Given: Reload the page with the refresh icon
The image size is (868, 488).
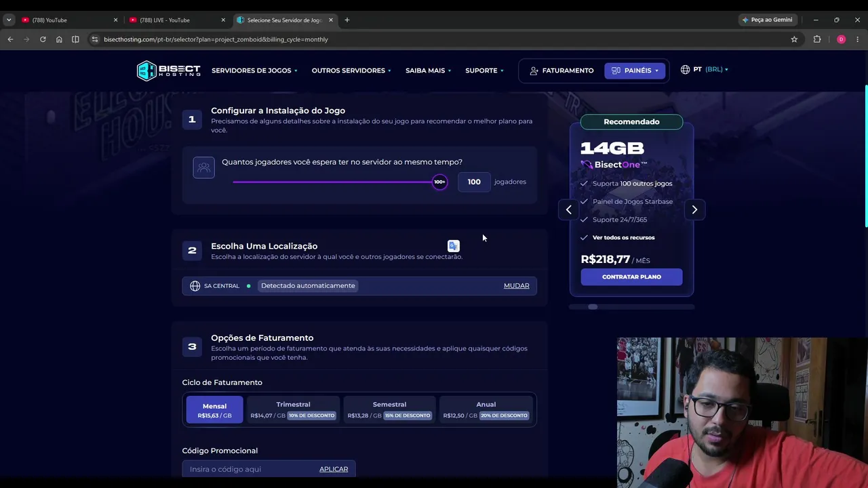Looking at the screenshot, I should pos(43,39).
